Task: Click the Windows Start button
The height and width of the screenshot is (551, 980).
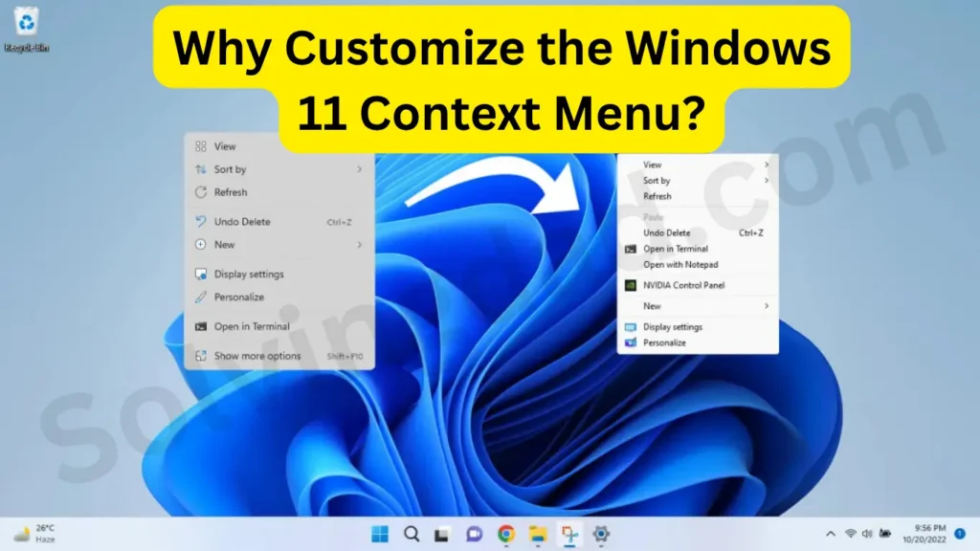Action: [379, 534]
